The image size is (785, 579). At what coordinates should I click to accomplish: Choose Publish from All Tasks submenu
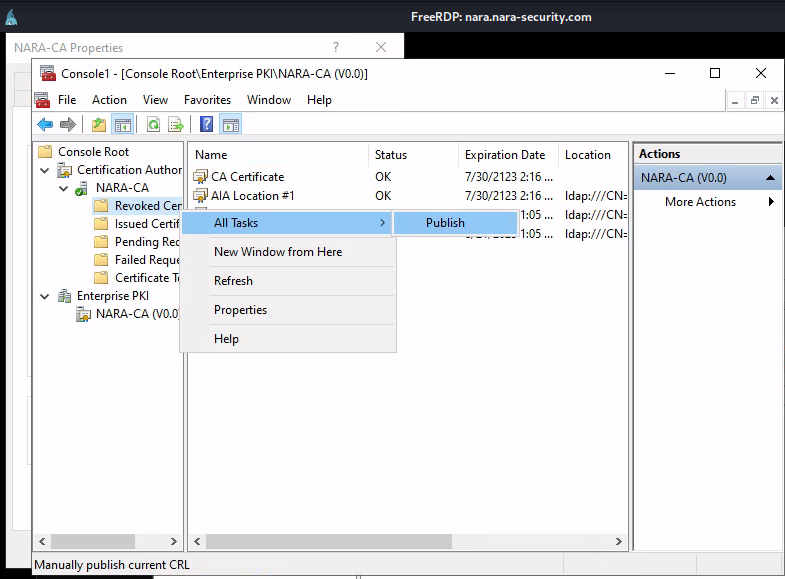point(445,223)
